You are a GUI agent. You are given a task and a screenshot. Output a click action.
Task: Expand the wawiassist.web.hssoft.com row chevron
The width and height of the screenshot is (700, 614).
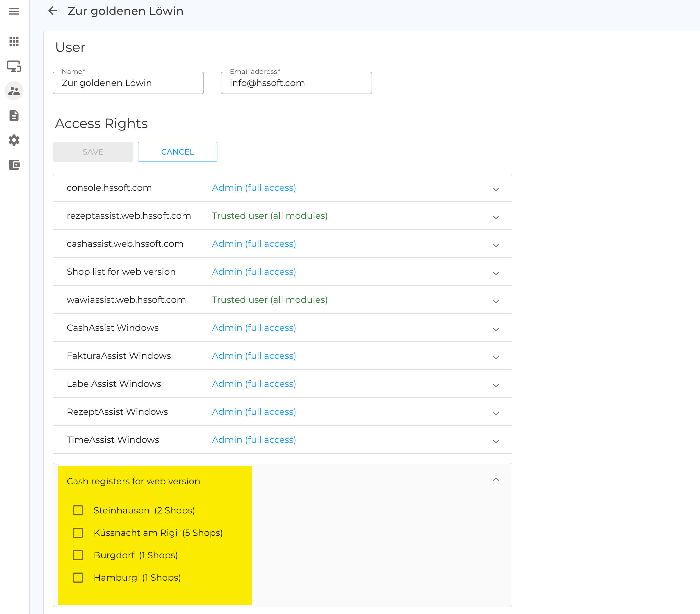pyautogui.click(x=495, y=301)
